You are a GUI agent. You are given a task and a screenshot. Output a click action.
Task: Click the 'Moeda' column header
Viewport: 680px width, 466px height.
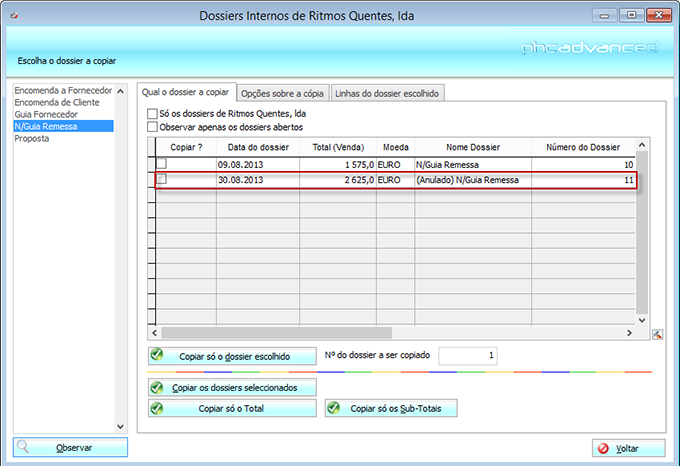[396, 147]
